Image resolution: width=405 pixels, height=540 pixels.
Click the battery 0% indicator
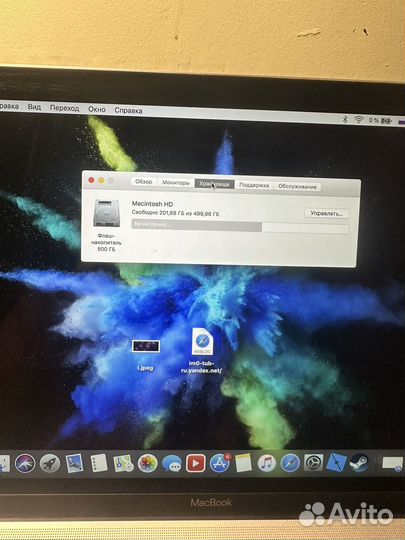click(380, 121)
